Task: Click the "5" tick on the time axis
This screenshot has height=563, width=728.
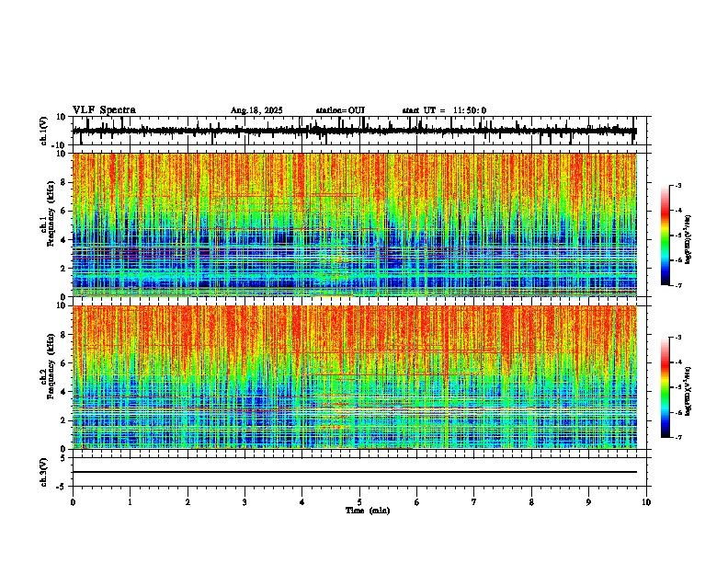Action: (359, 501)
